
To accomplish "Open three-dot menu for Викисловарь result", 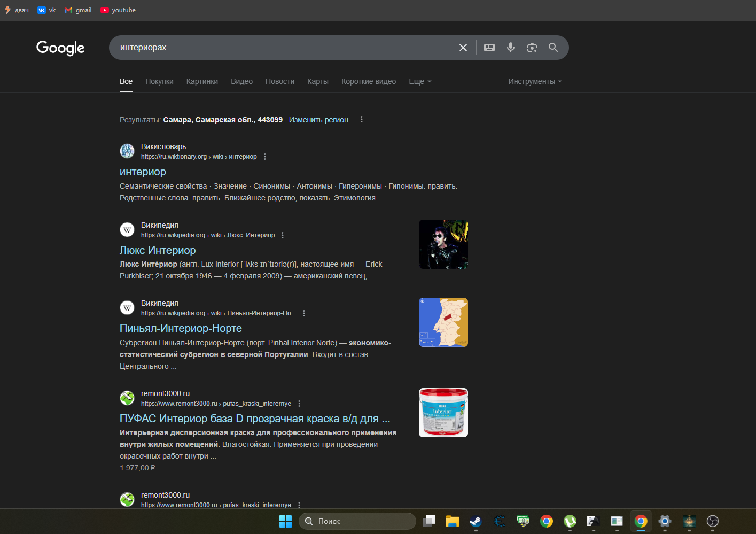I will tap(265, 157).
